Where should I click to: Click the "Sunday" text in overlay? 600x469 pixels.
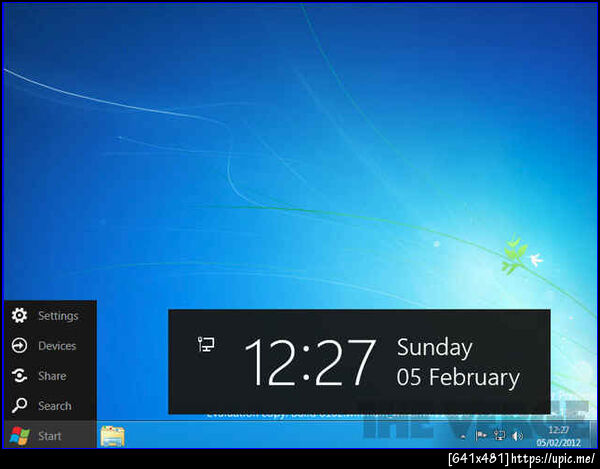(435, 348)
